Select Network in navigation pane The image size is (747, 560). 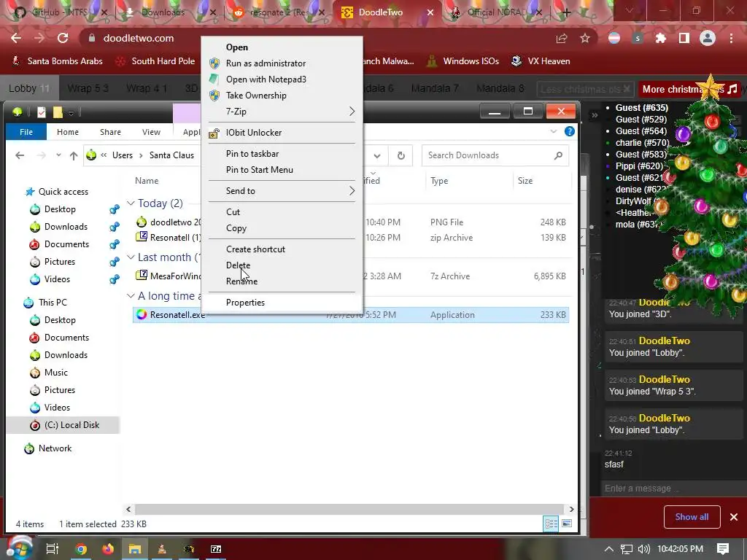55,448
